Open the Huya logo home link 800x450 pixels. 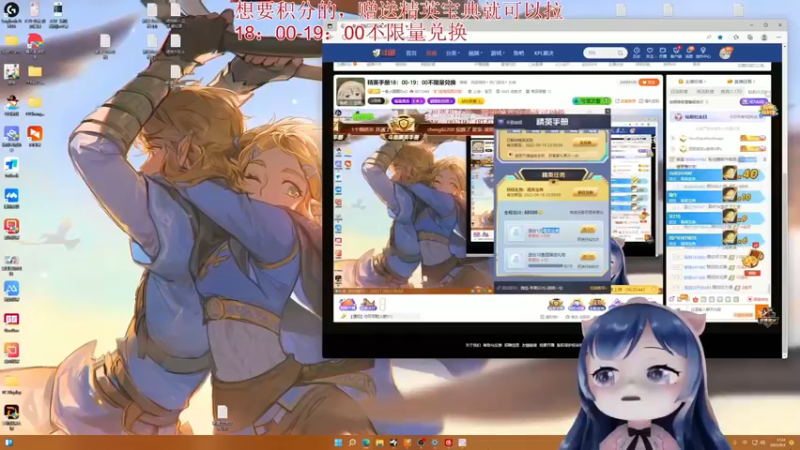pos(384,53)
